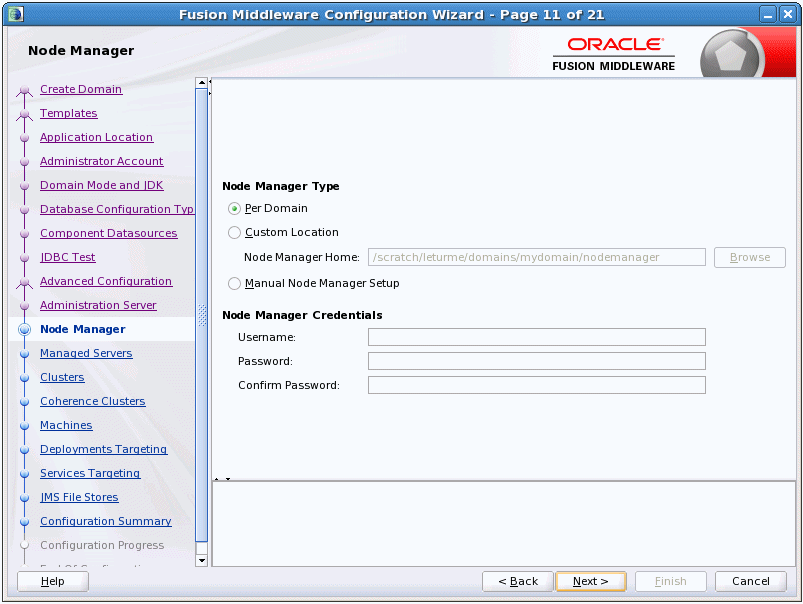Image resolution: width=803 pixels, height=604 pixels.
Task: Select the current Node Manager step
Action: [82, 329]
